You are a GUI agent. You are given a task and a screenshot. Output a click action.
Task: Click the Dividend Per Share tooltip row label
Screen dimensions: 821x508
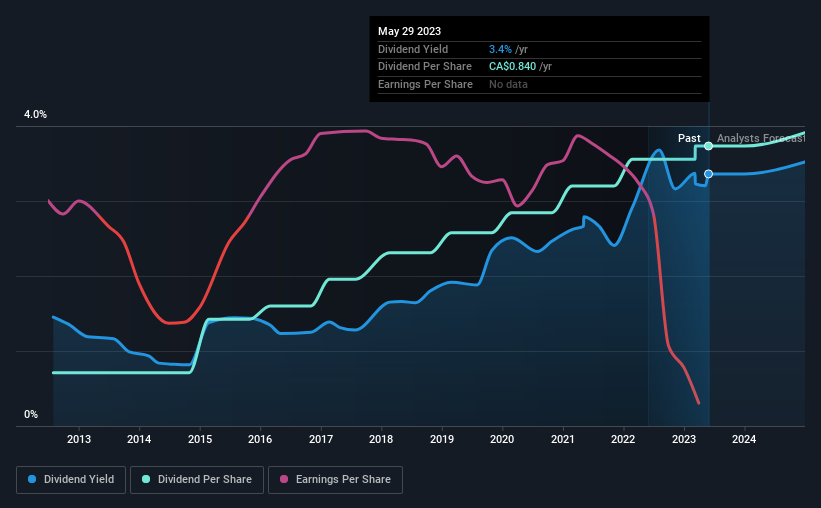(425, 67)
